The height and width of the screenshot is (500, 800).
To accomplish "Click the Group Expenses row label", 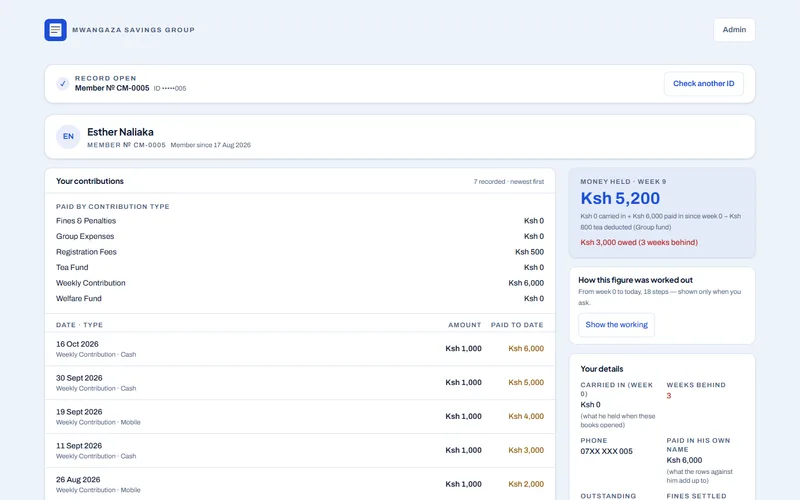I will click(85, 236).
